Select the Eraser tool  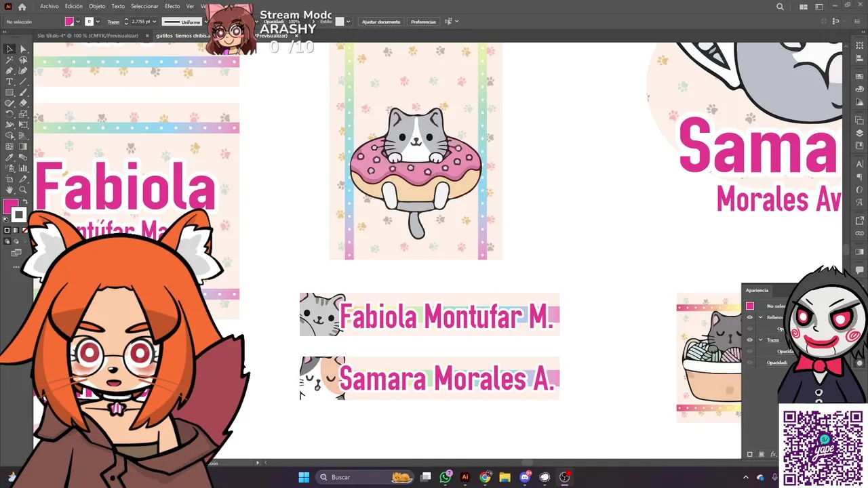coord(23,103)
